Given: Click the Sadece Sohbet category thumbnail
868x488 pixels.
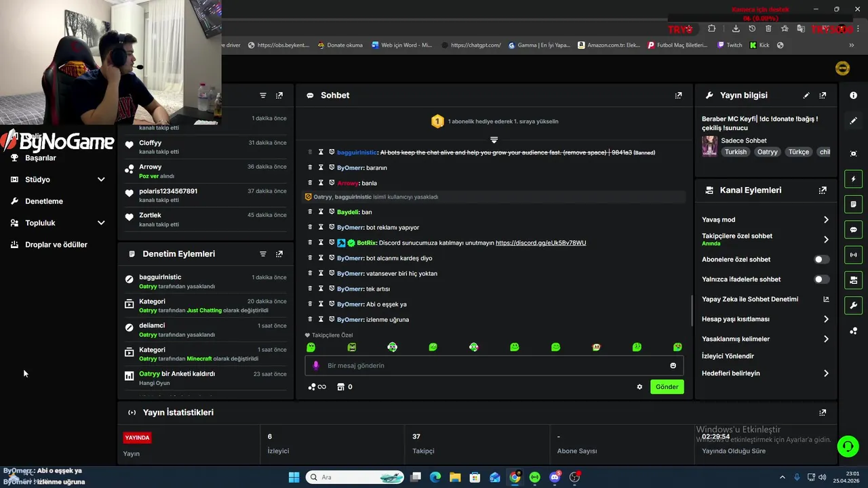Looking at the screenshot, I should [709, 146].
